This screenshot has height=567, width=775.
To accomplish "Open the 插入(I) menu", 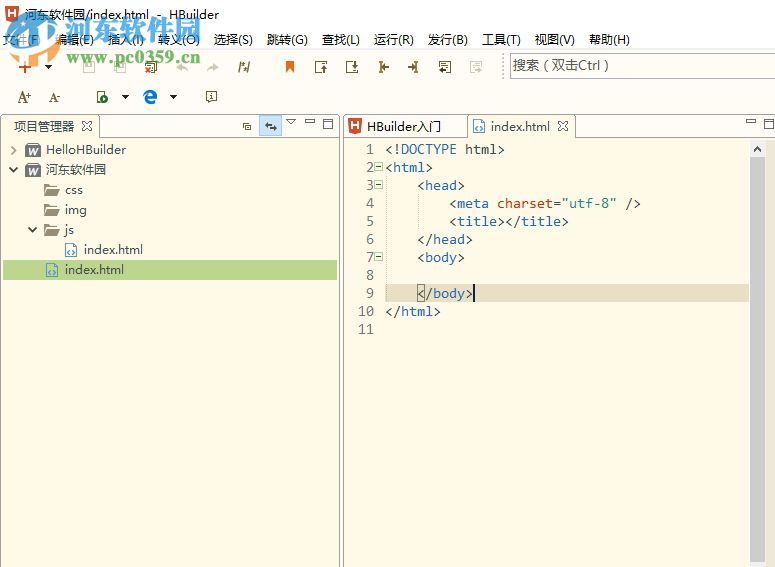I will coord(126,40).
